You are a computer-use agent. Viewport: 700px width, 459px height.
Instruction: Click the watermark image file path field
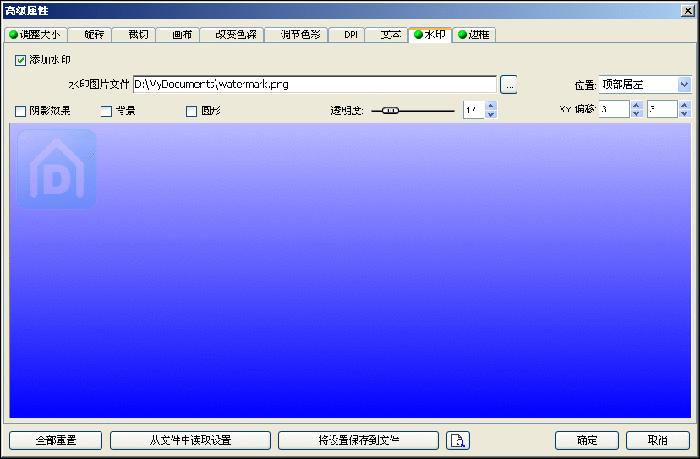[x=315, y=84]
